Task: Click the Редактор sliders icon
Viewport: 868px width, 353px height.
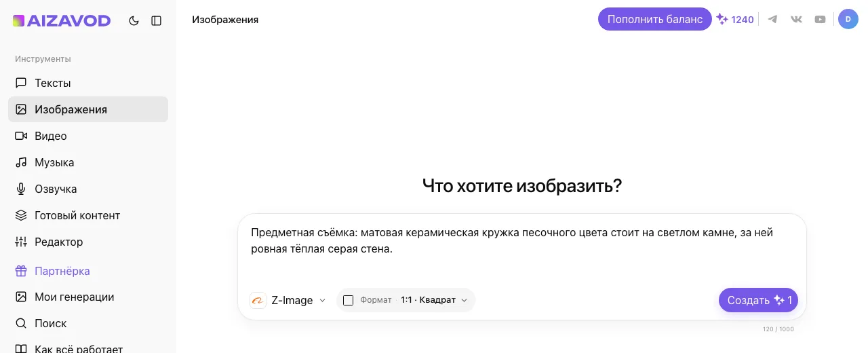Action: point(21,242)
